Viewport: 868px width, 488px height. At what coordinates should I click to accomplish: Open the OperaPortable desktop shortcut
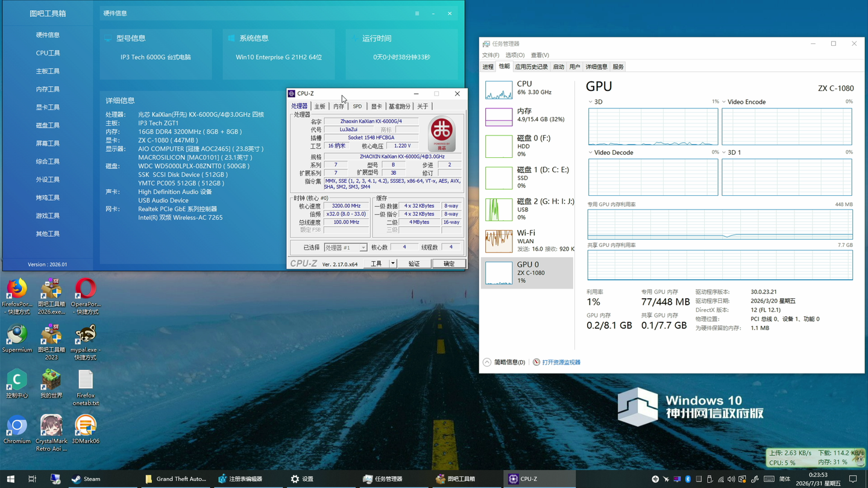(x=86, y=296)
